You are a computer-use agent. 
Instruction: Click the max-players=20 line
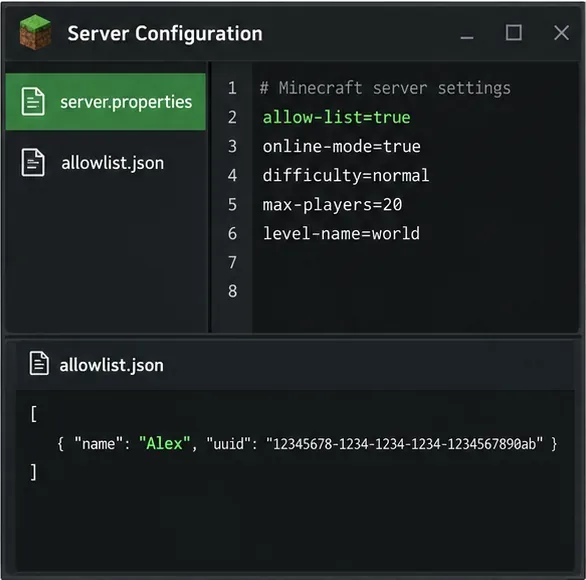(332, 205)
